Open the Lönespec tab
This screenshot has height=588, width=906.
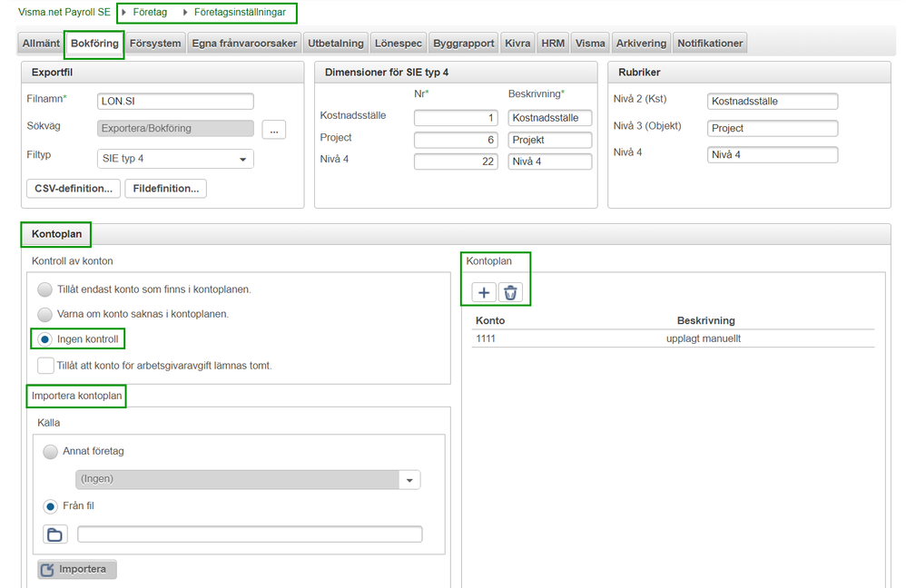pos(398,43)
